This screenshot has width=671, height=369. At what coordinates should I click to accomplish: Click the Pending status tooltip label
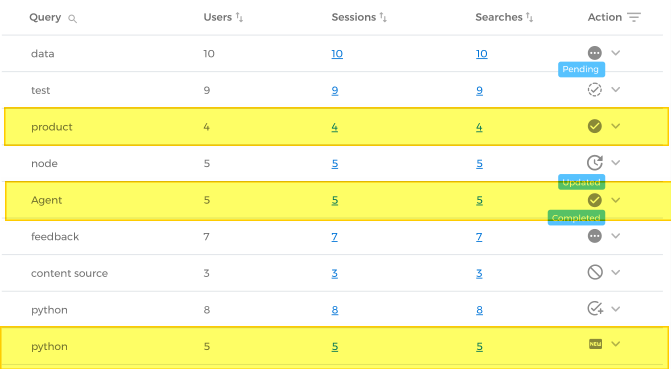[581, 69]
